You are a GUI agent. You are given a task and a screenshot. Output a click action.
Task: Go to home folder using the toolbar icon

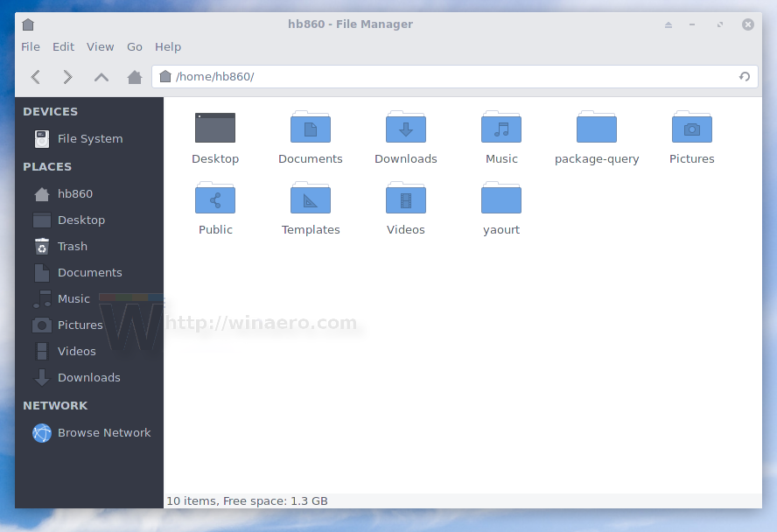click(133, 77)
